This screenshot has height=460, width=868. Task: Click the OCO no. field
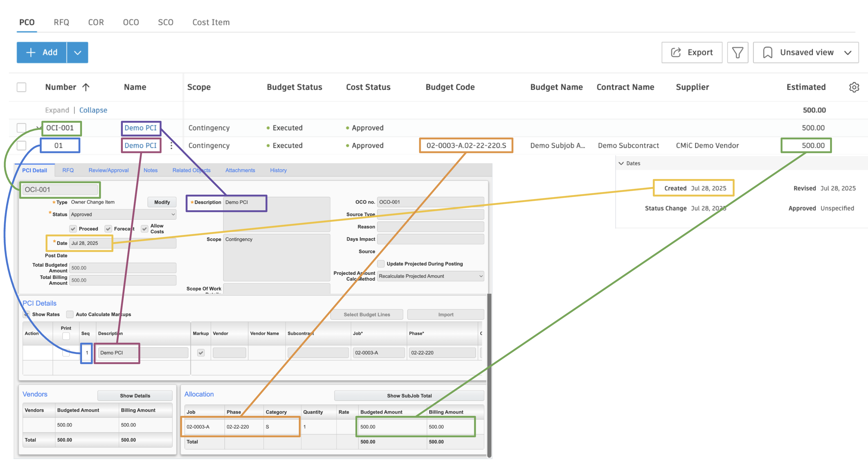(430, 202)
